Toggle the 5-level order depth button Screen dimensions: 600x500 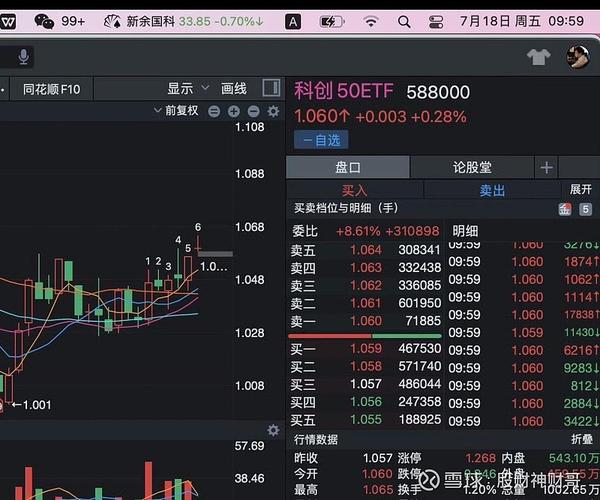click(585, 209)
